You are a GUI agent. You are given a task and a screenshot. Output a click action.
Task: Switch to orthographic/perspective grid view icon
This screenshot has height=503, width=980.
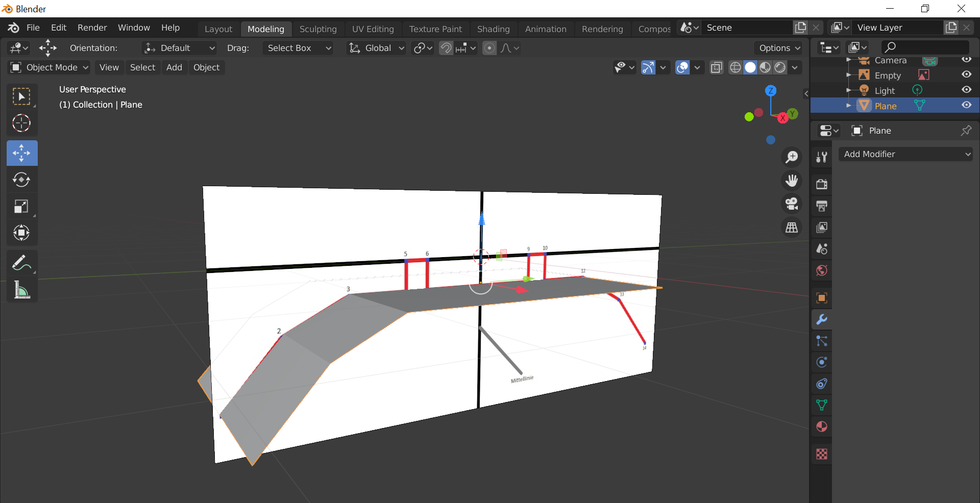click(792, 228)
